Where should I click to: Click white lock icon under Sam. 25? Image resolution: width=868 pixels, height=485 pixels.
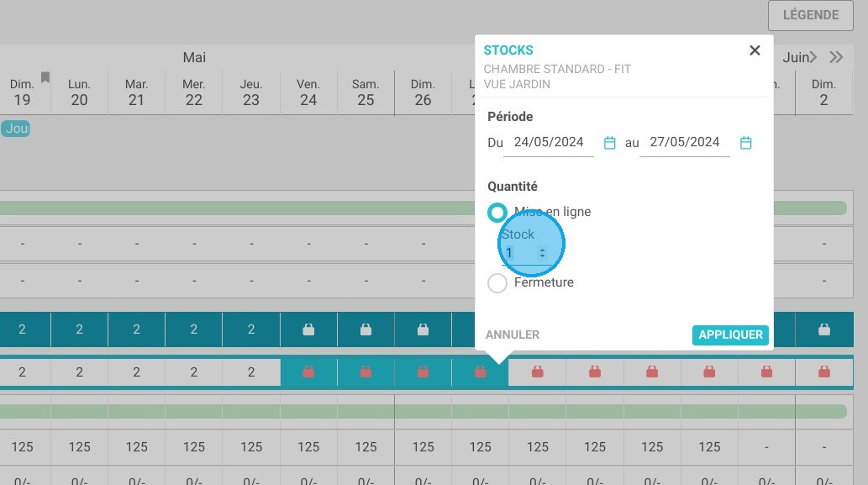coord(366,329)
